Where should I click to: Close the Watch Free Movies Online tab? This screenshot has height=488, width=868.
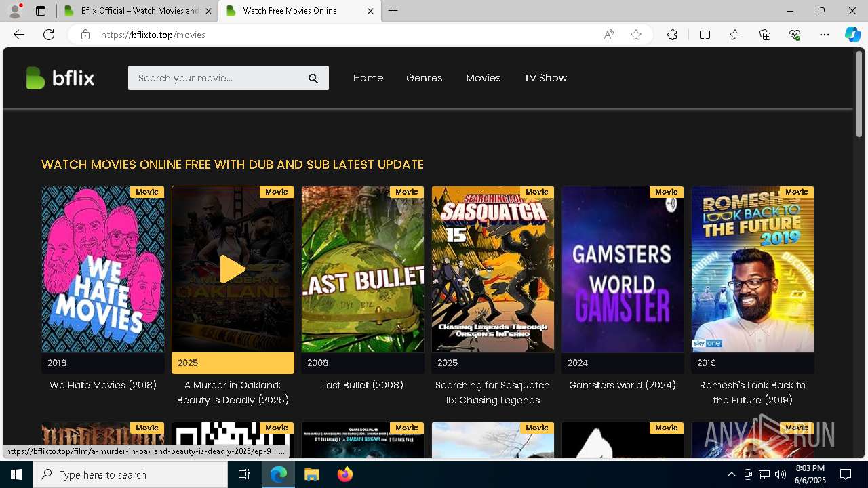click(370, 11)
